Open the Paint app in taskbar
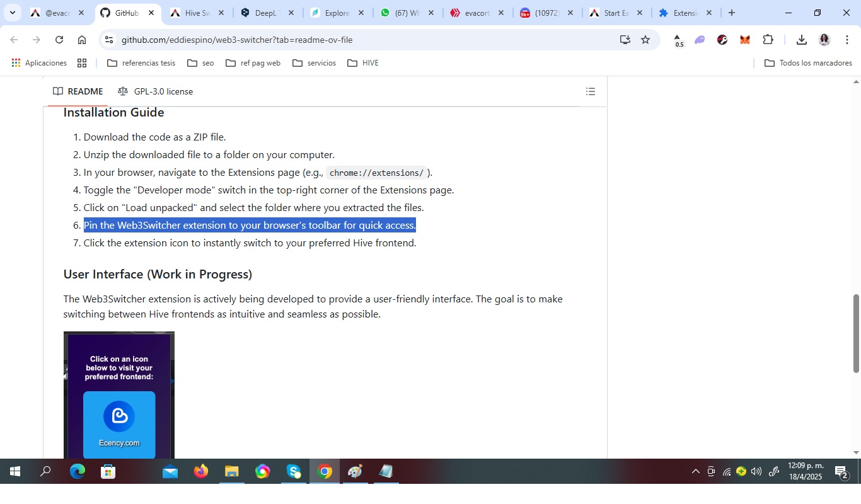 click(355, 471)
